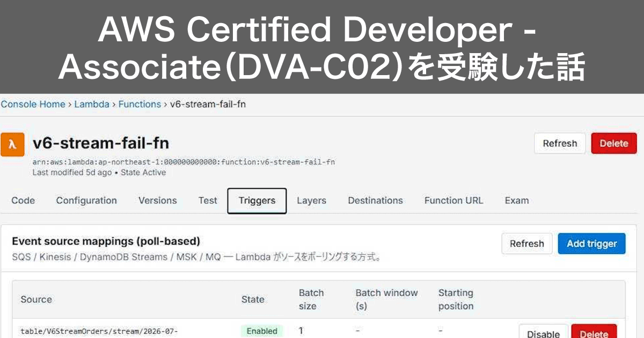Image resolution: width=644 pixels, height=338 pixels.
Task: Click the batch size value 1
Action: (301, 330)
